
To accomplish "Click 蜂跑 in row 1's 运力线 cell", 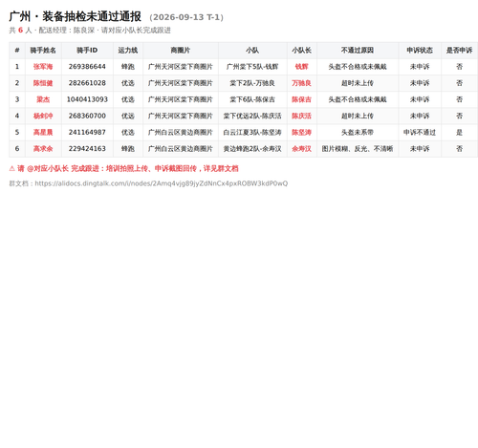I will tap(128, 67).
